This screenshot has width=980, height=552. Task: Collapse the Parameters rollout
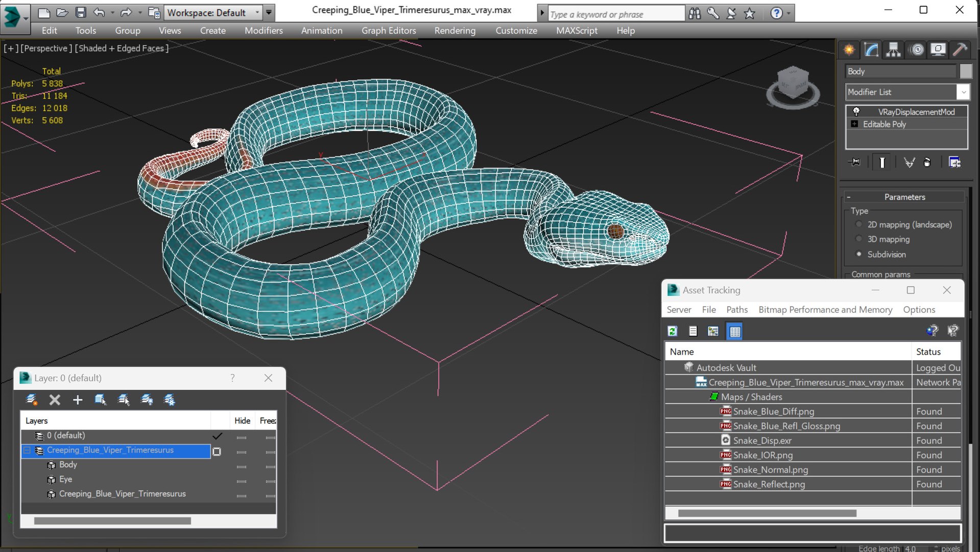click(903, 197)
